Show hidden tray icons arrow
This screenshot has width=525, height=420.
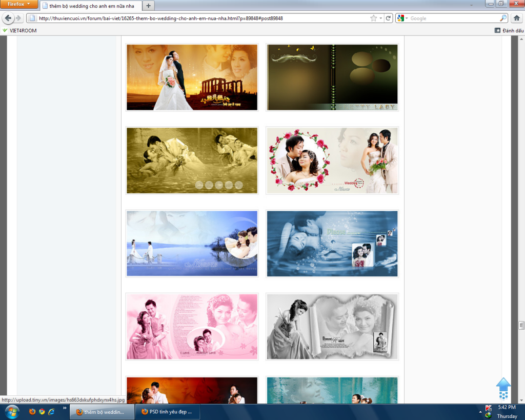coord(480,412)
